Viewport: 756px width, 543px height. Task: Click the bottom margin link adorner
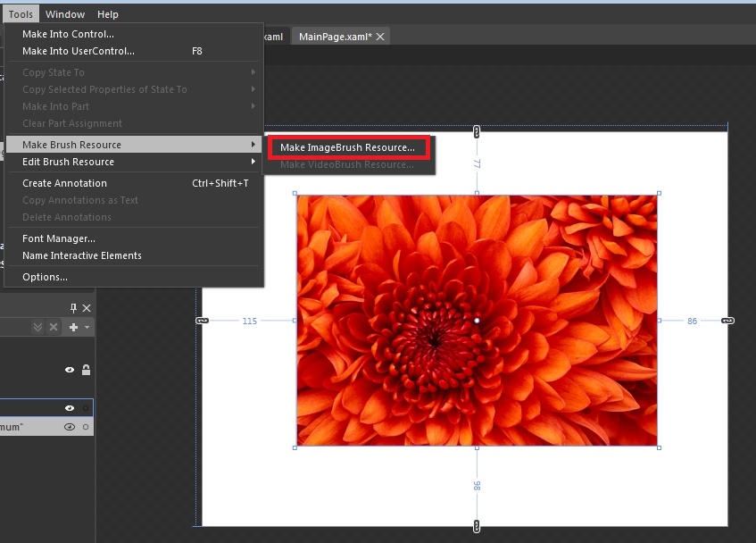pos(477,525)
